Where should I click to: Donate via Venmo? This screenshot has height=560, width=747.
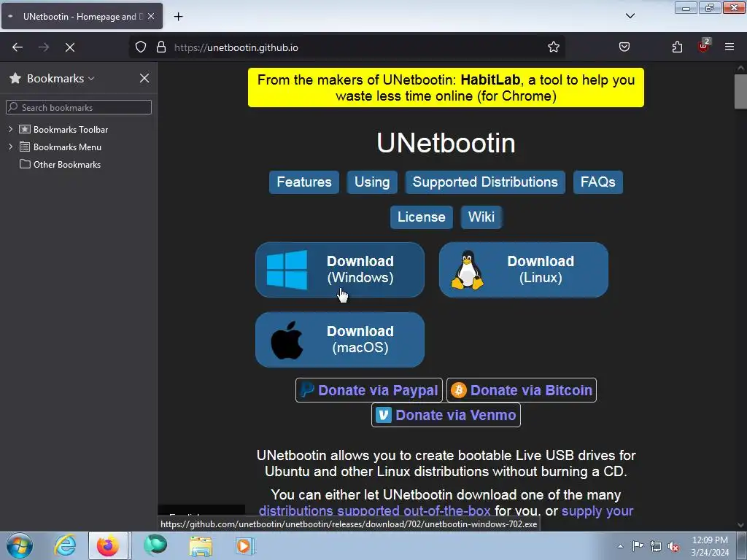(x=446, y=415)
